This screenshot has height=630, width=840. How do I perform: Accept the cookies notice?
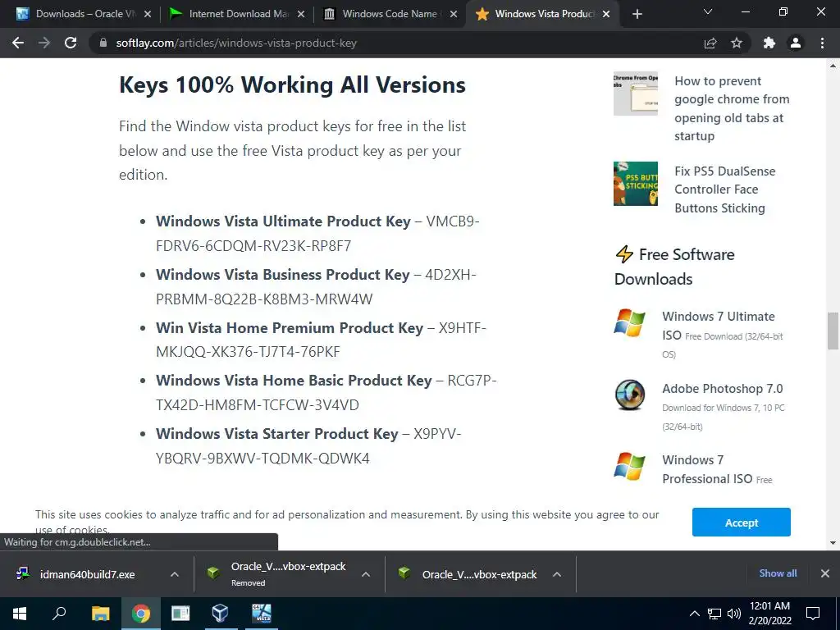(742, 523)
